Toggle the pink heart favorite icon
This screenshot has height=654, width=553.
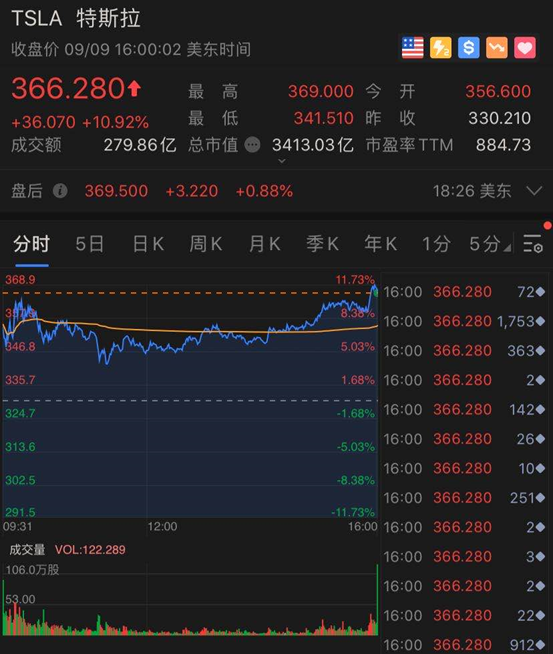(x=525, y=48)
